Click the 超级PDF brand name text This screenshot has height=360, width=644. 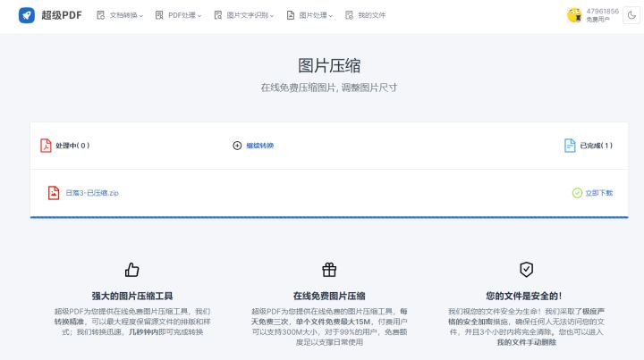pos(62,15)
